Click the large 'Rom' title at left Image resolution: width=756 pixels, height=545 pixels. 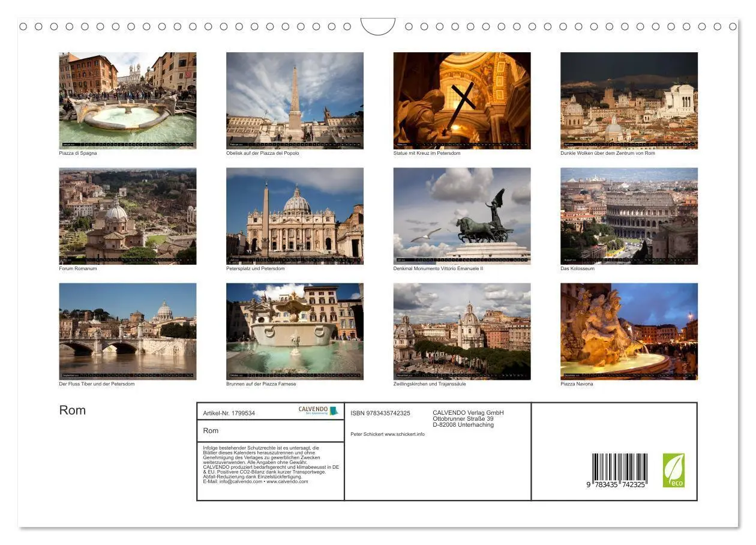point(73,411)
